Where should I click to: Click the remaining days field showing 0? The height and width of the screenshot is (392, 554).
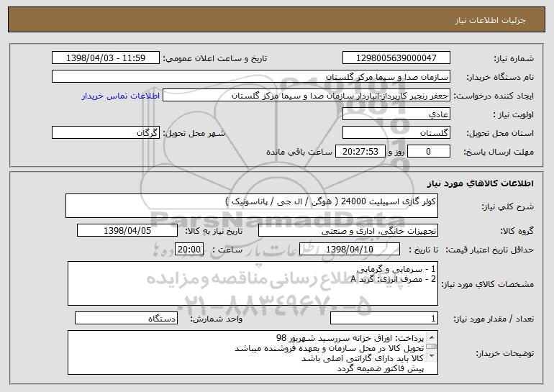pos(429,151)
